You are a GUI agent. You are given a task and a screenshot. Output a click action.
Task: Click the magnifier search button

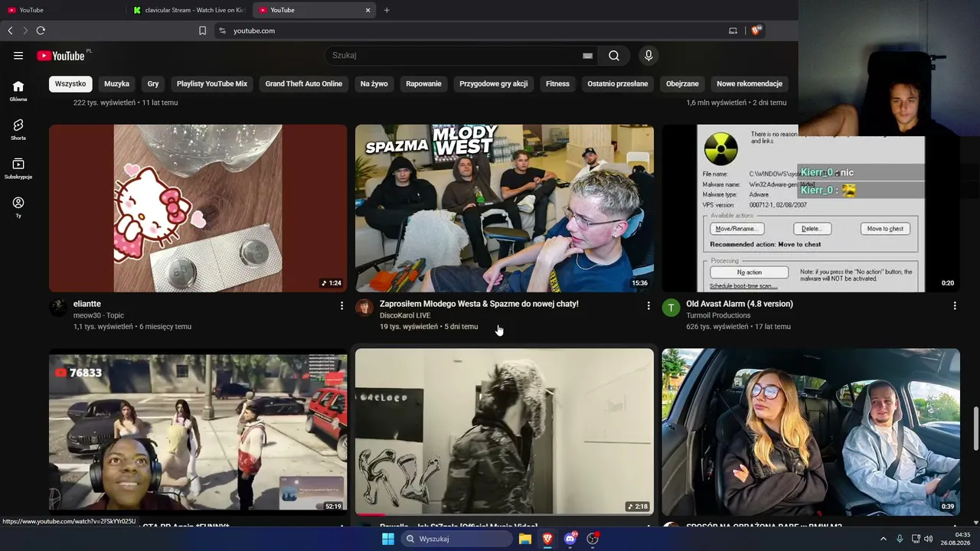tap(614, 55)
